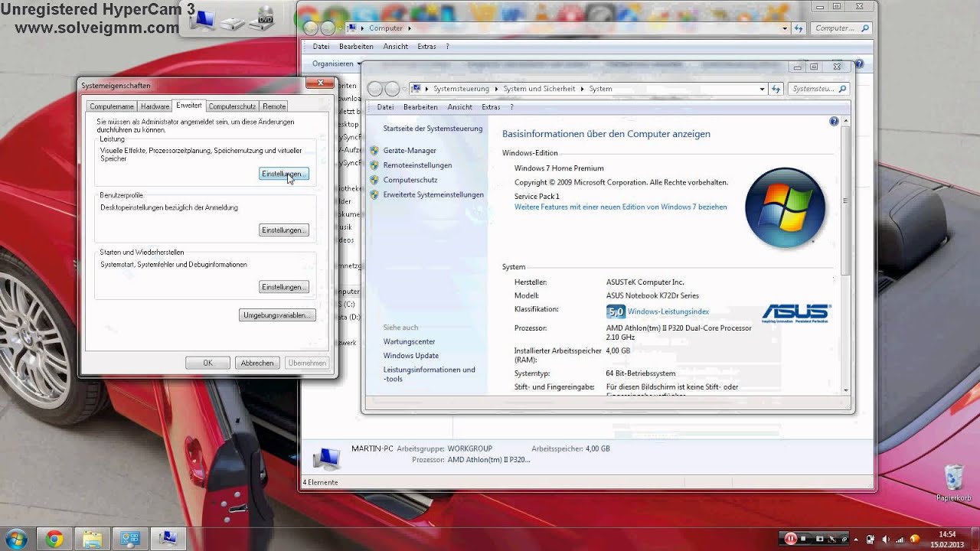Open Datei menu in Computer window
The width and height of the screenshot is (980, 551).
coord(321,47)
